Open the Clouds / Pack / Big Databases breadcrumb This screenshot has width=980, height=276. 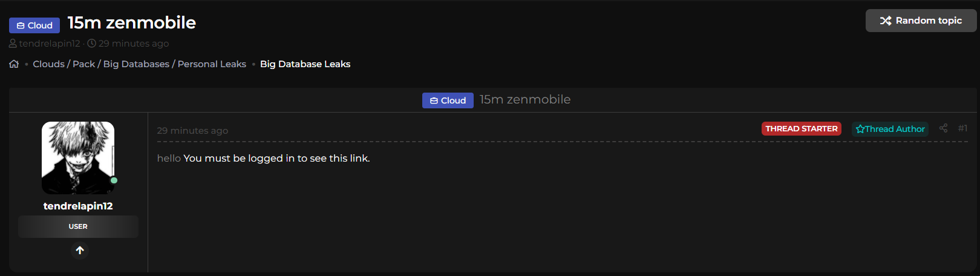(139, 64)
